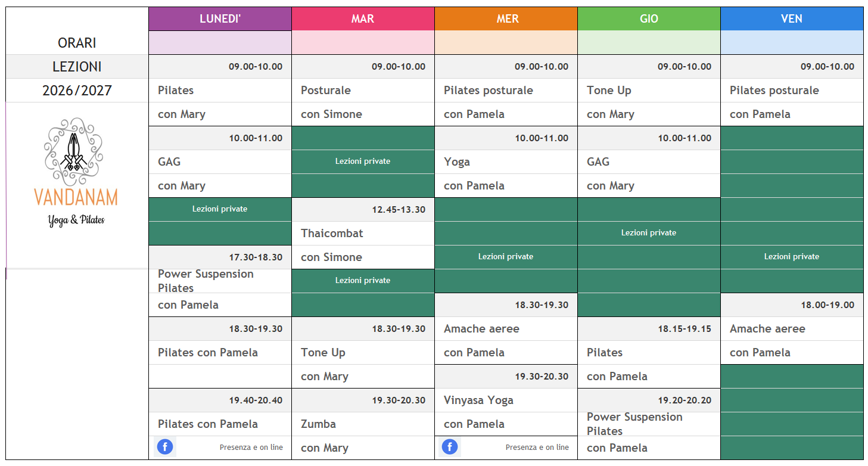Click Facebook icon under Monday Pilates class
This screenshot has height=466, width=868.
pyautogui.click(x=165, y=447)
